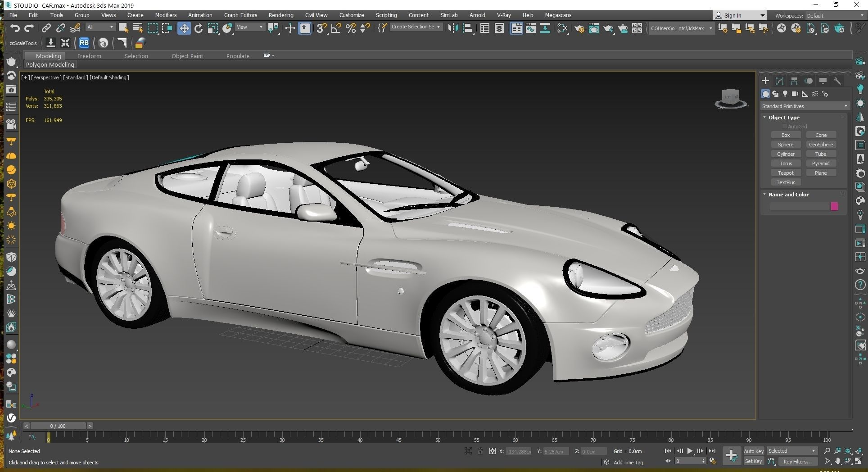This screenshot has height=472, width=868.
Task: Click the TextPlus button
Action: [786, 182]
